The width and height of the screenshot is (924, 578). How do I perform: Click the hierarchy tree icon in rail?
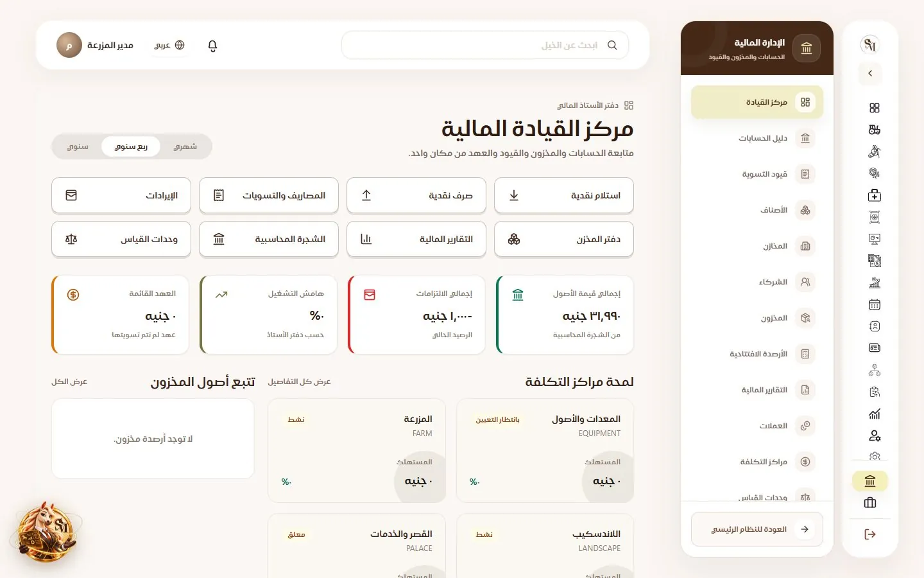874,370
